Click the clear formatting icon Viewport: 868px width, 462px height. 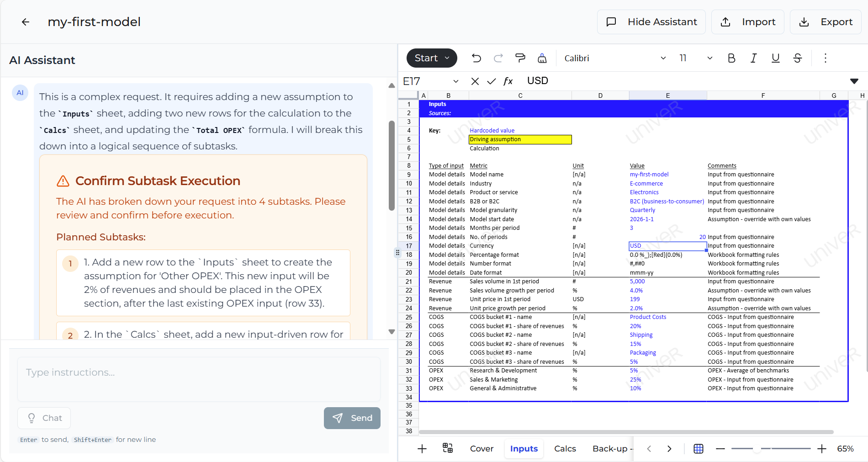click(x=542, y=58)
